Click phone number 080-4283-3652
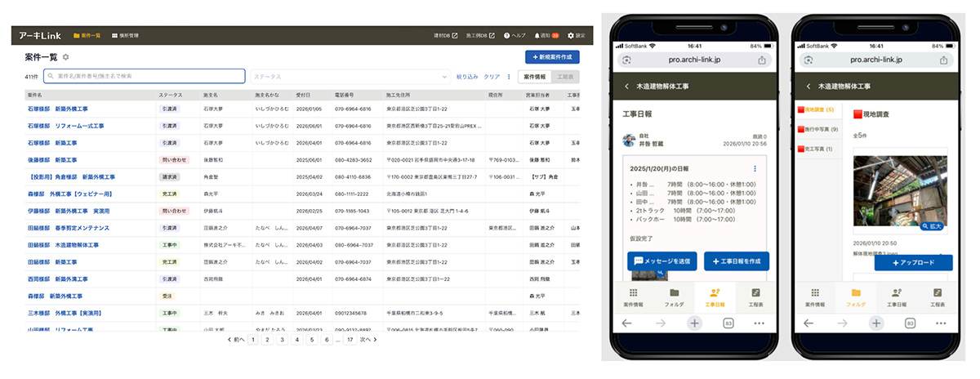This screenshot has height=379, width=980. pyautogui.click(x=353, y=159)
